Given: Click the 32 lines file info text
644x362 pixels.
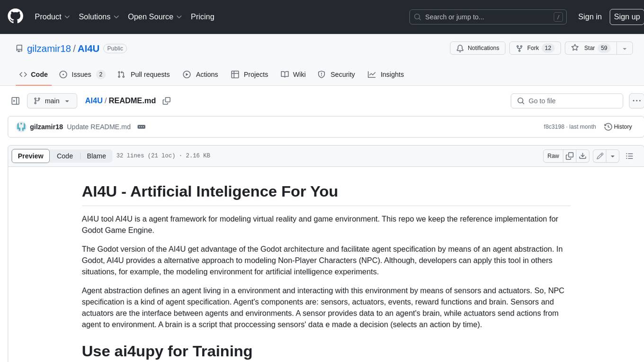Looking at the screenshot, I should tap(163, 156).
